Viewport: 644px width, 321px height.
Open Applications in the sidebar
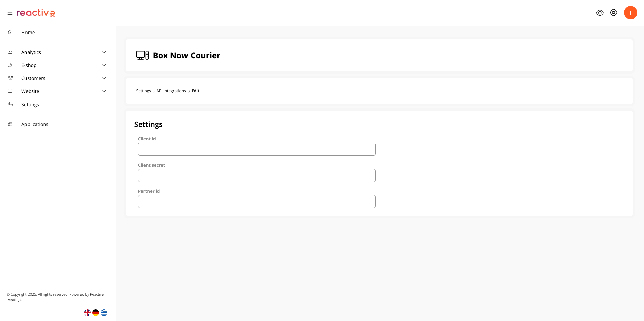[x=35, y=124]
